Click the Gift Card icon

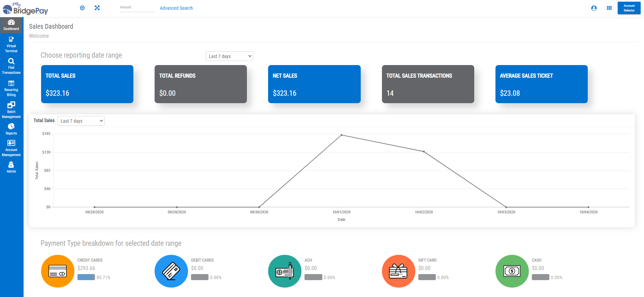point(398,271)
